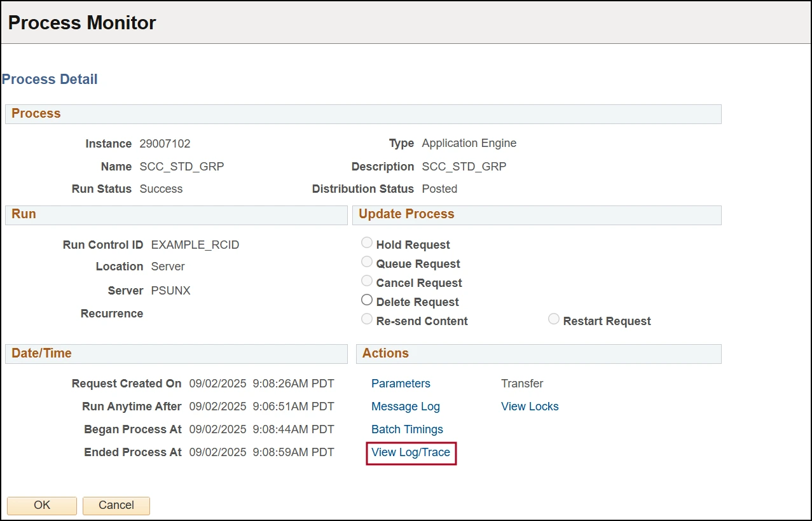The image size is (812, 521).
Task: Select the Delete Request radio button
Action: pos(367,300)
